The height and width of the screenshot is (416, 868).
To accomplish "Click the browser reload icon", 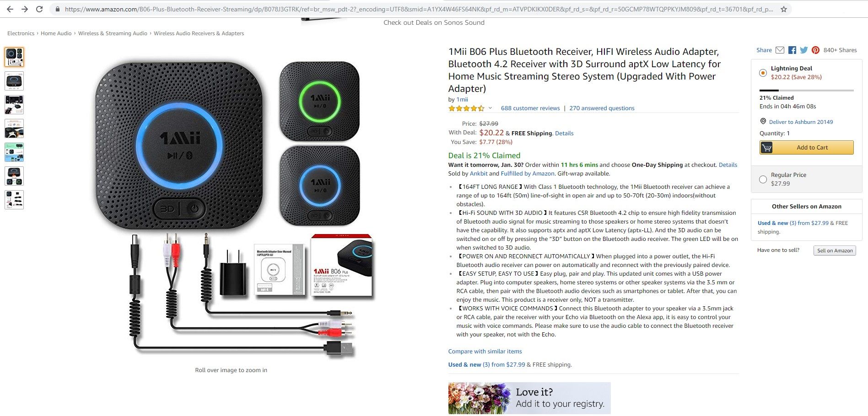I will [x=39, y=9].
